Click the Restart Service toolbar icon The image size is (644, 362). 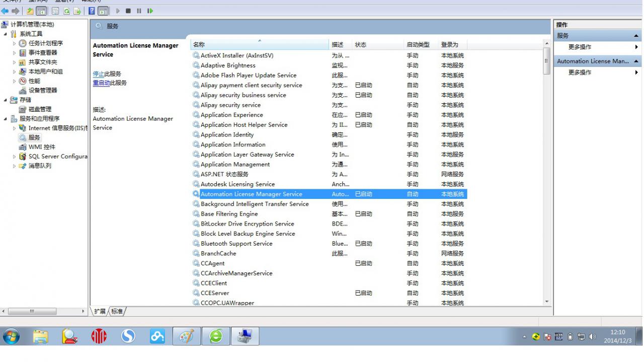pyautogui.click(x=150, y=11)
